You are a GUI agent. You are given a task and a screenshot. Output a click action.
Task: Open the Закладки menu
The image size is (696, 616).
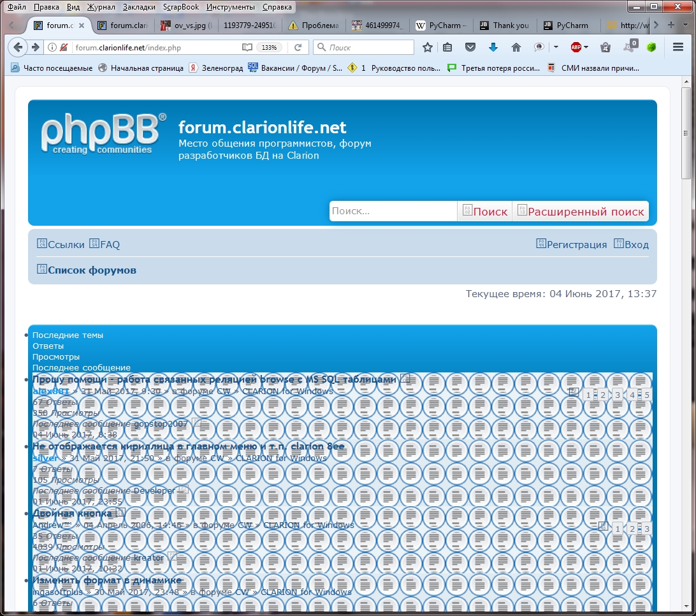tap(140, 7)
